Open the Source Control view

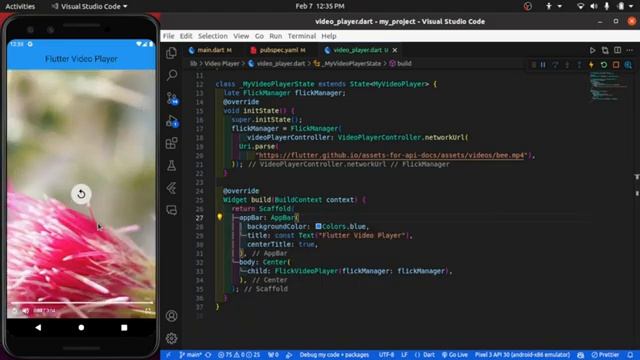tap(172, 98)
